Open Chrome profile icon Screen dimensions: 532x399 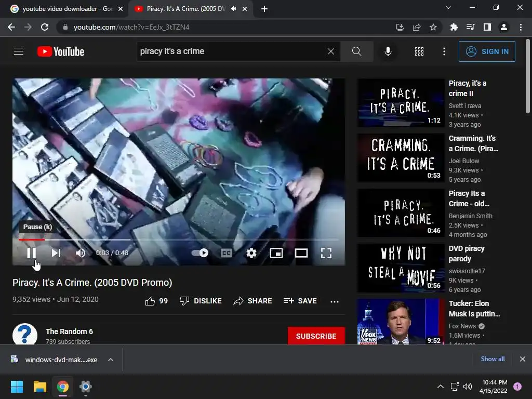pos(504,27)
